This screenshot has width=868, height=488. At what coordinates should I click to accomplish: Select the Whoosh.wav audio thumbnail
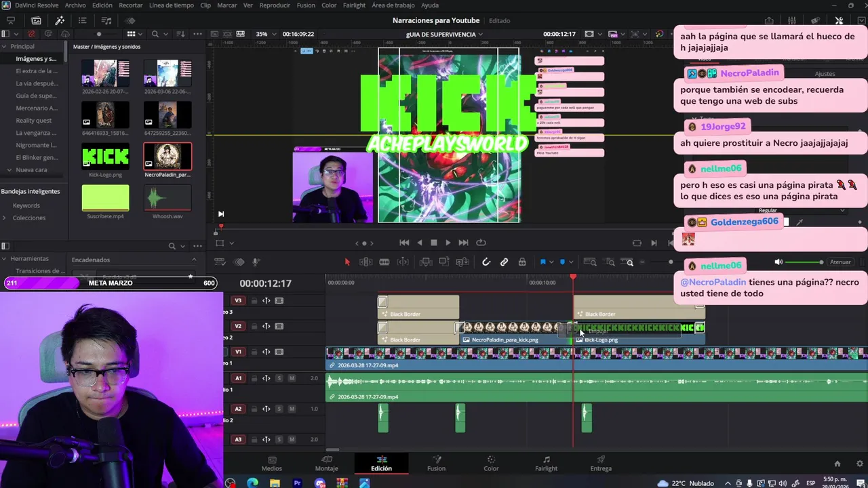pyautogui.click(x=167, y=199)
